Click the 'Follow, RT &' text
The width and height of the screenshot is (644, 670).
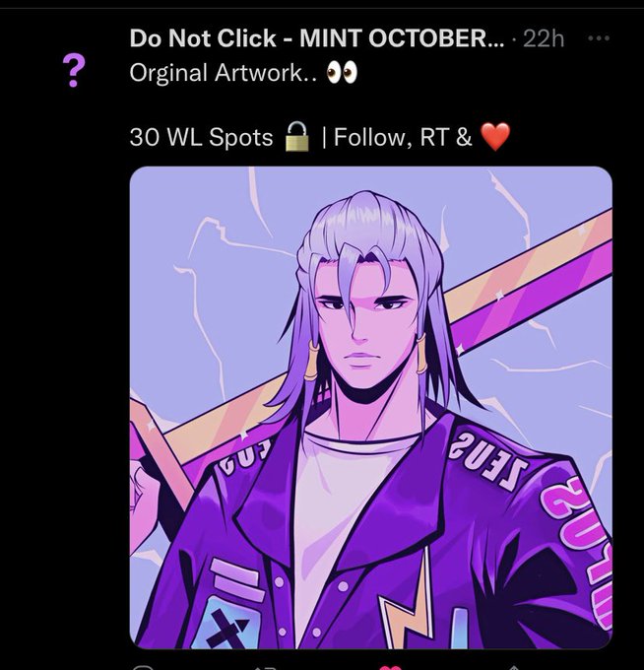pyautogui.click(x=403, y=137)
